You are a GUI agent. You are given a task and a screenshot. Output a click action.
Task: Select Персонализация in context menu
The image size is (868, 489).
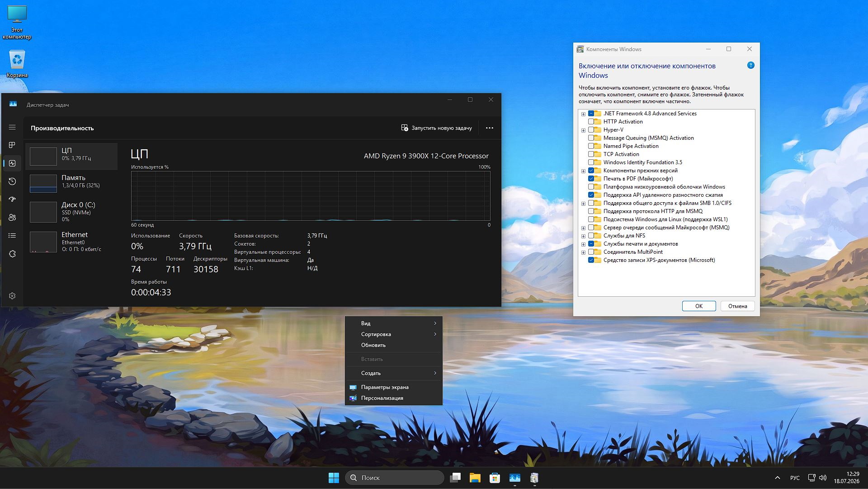click(x=394, y=398)
